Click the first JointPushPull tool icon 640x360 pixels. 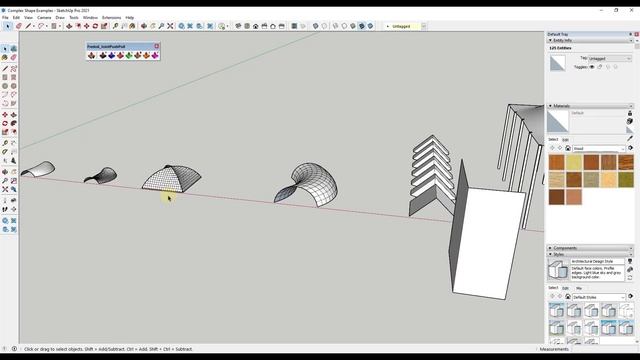pyautogui.click(x=92, y=56)
